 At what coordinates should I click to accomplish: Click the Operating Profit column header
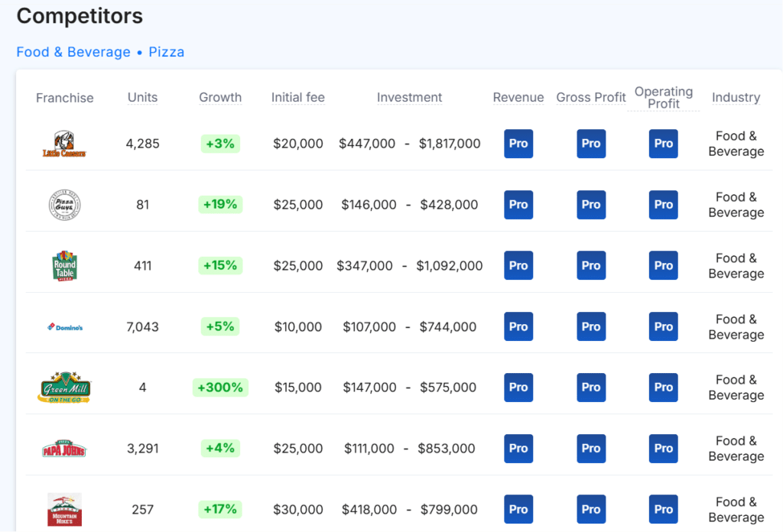coord(664,98)
